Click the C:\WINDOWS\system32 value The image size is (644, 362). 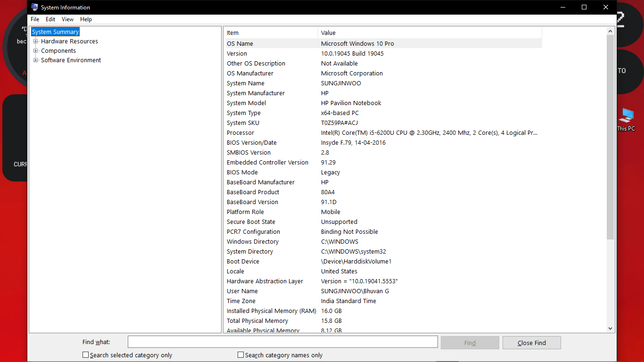(354, 251)
